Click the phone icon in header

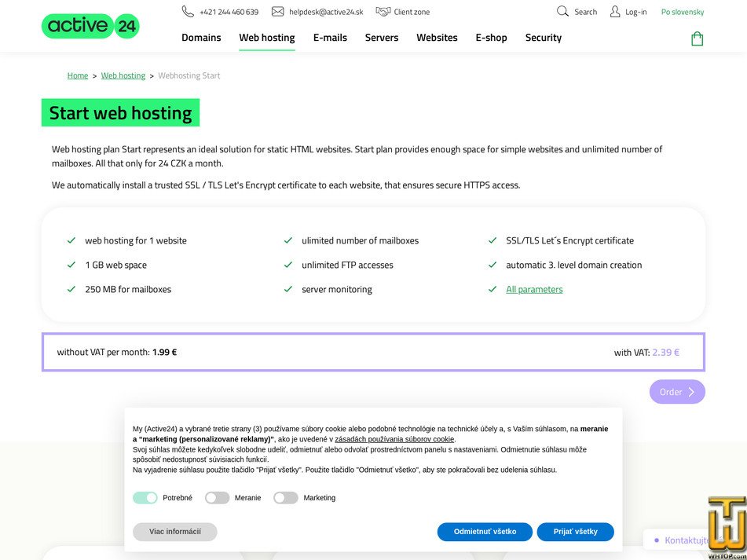coord(188,12)
